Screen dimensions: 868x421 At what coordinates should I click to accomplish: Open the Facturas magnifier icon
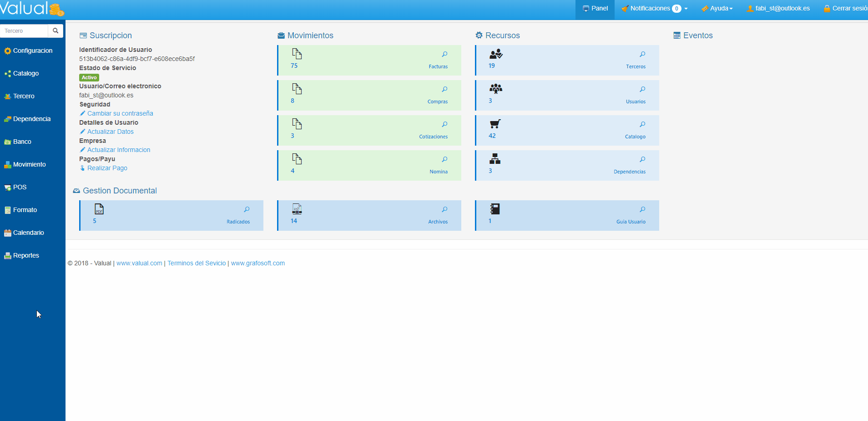(x=444, y=54)
